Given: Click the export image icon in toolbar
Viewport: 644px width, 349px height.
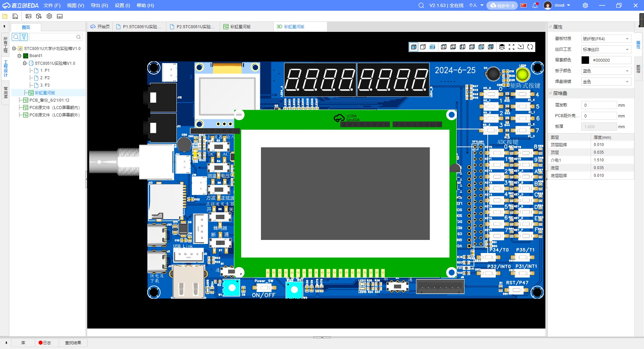Looking at the screenshot, I should (29, 16).
